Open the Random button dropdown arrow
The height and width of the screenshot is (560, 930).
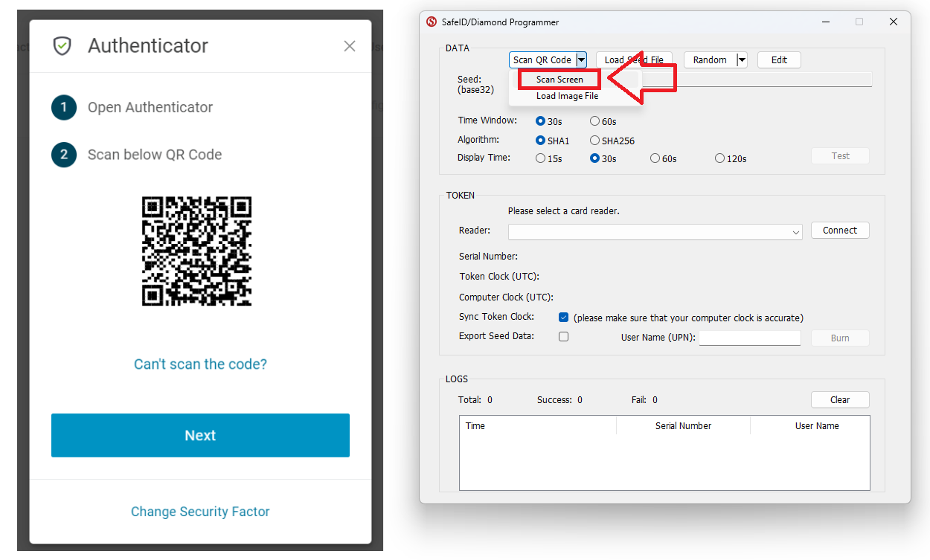click(x=742, y=60)
